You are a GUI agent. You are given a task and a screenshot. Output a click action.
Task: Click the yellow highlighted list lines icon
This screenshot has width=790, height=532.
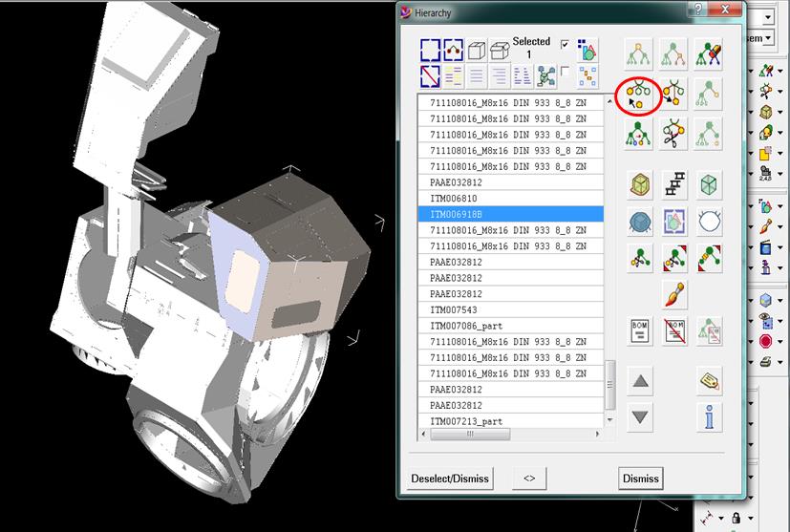point(454,76)
